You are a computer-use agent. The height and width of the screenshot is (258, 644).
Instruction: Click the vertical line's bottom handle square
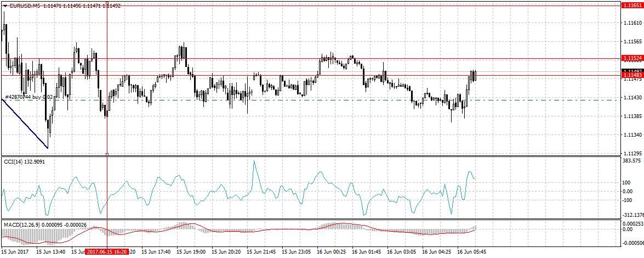[106, 154]
